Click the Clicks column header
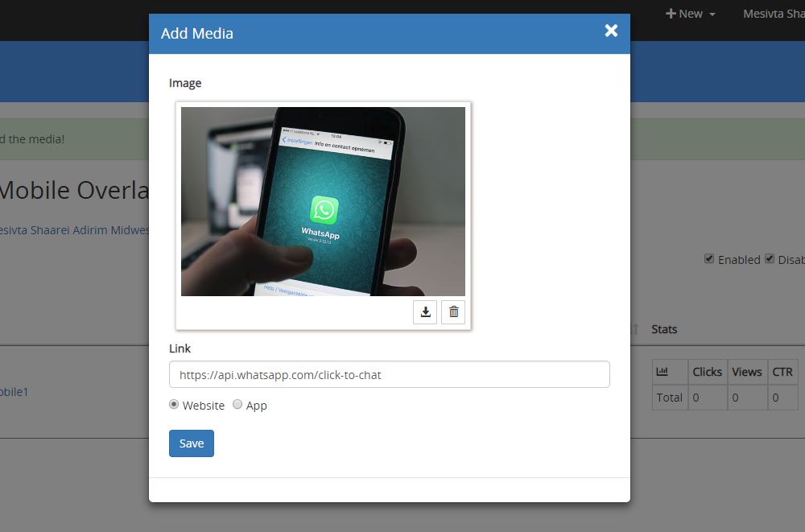This screenshot has width=805, height=532. click(707, 372)
